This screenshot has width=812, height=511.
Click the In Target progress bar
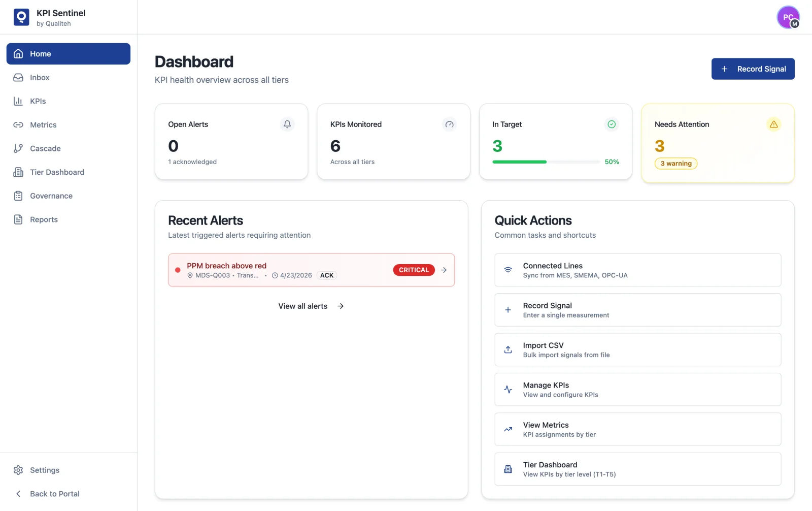[x=546, y=162]
